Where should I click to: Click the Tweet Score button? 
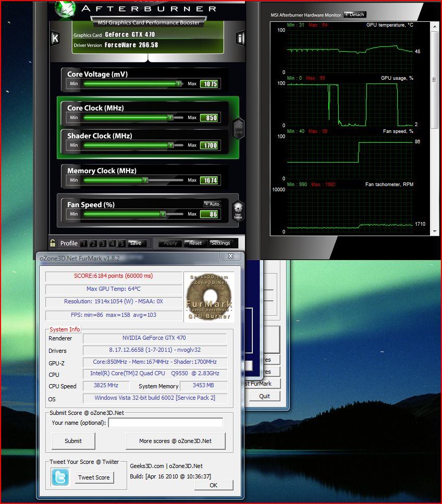pyautogui.click(x=94, y=477)
